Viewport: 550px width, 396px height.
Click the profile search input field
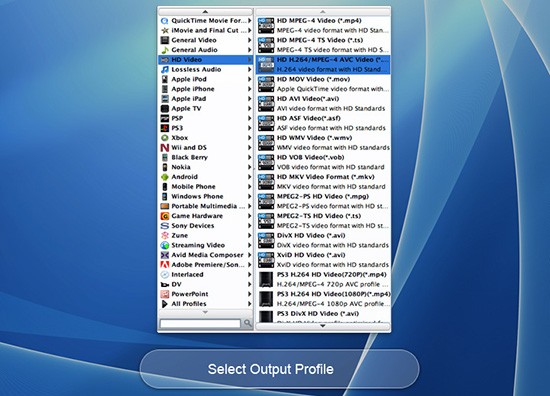pyautogui.click(x=200, y=323)
